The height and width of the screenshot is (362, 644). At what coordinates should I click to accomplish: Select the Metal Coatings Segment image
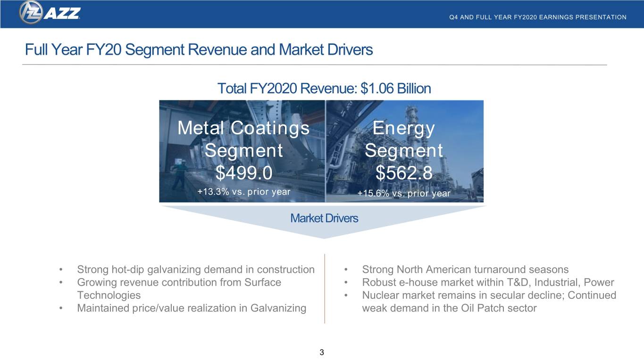pyautogui.click(x=242, y=151)
